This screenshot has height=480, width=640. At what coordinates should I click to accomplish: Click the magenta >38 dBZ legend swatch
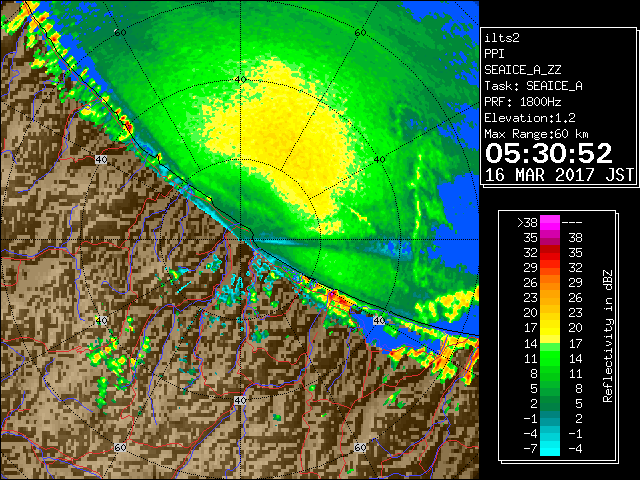click(550, 222)
